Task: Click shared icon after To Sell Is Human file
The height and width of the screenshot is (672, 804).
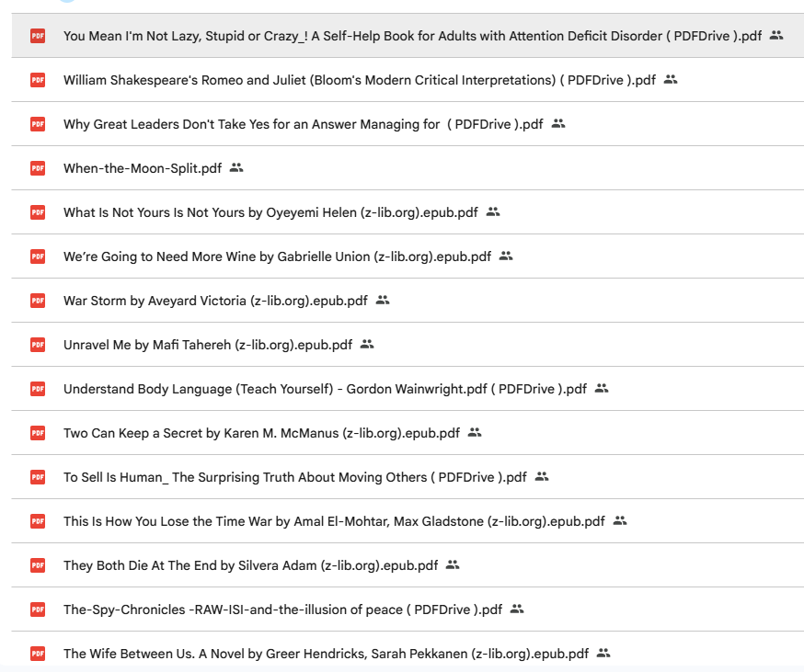Action: 542,477
